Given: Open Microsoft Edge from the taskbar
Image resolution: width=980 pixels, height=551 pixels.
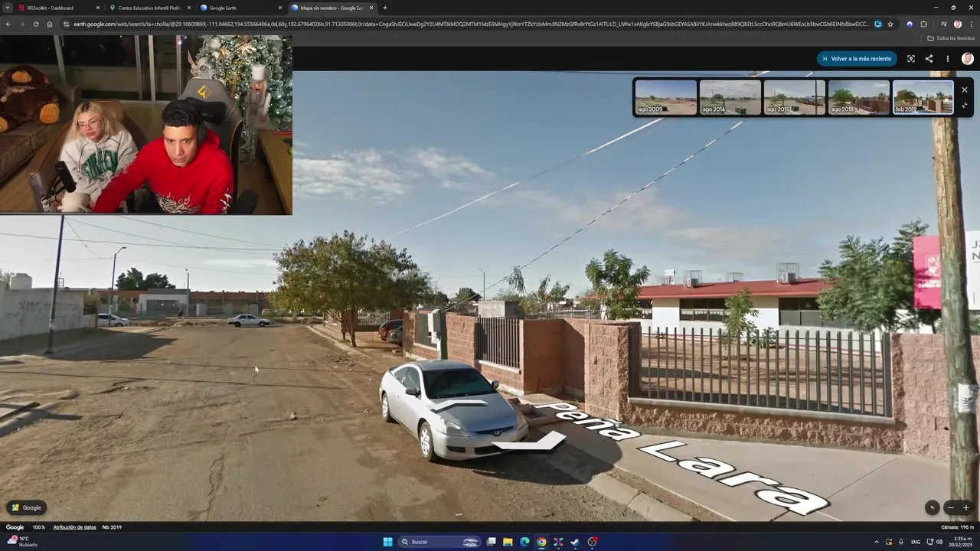Looking at the screenshot, I should point(524,542).
